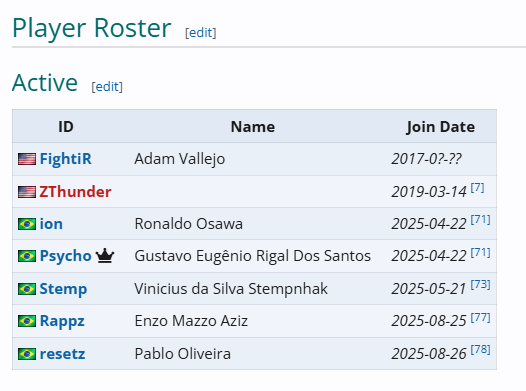Open reference 73 next to Stemp's date

click(480, 285)
